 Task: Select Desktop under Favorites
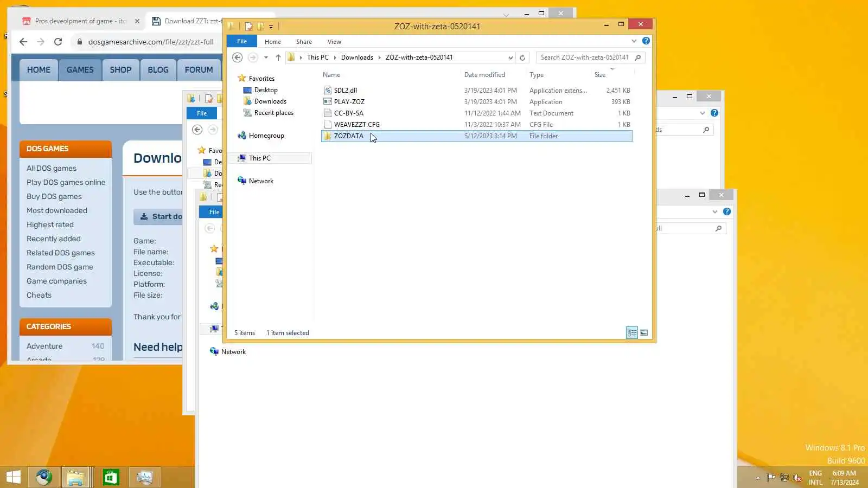(x=266, y=90)
